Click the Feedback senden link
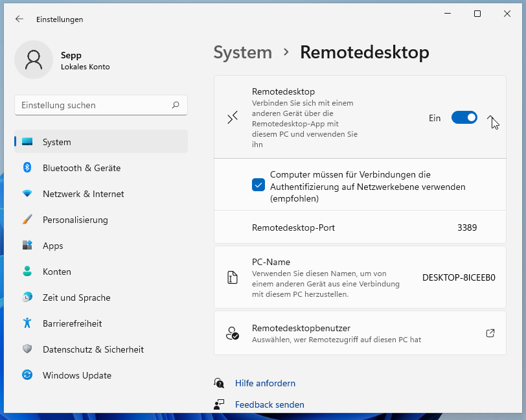 (269, 404)
